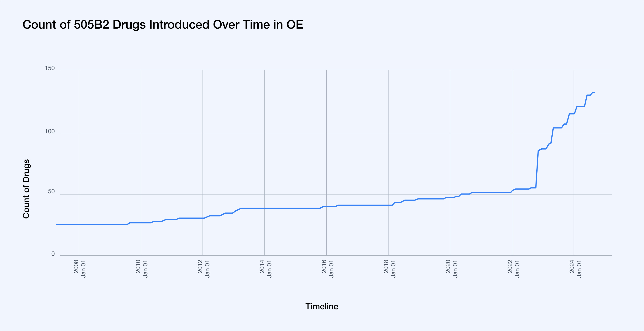Select the 2018 Jan 01 axis label
The height and width of the screenshot is (331, 644).
(389, 269)
